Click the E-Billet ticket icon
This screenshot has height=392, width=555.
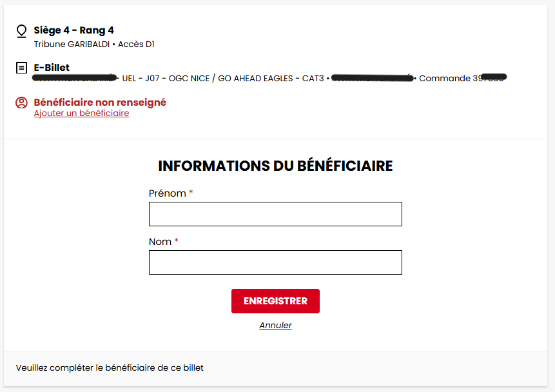pyautogui.click(x=22, y=68)
